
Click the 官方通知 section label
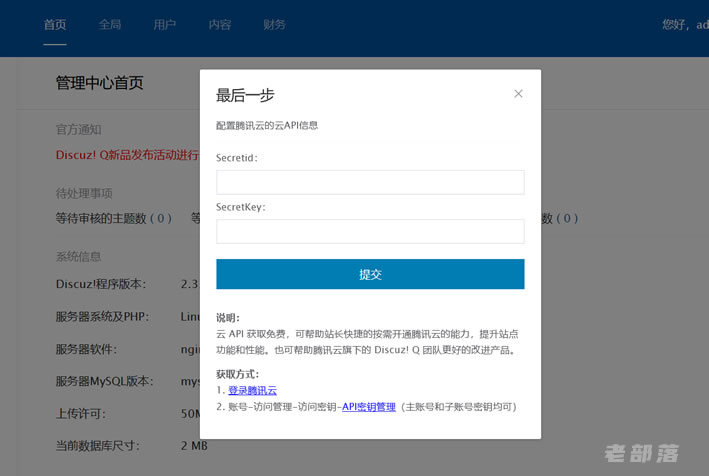click(78, 130)
